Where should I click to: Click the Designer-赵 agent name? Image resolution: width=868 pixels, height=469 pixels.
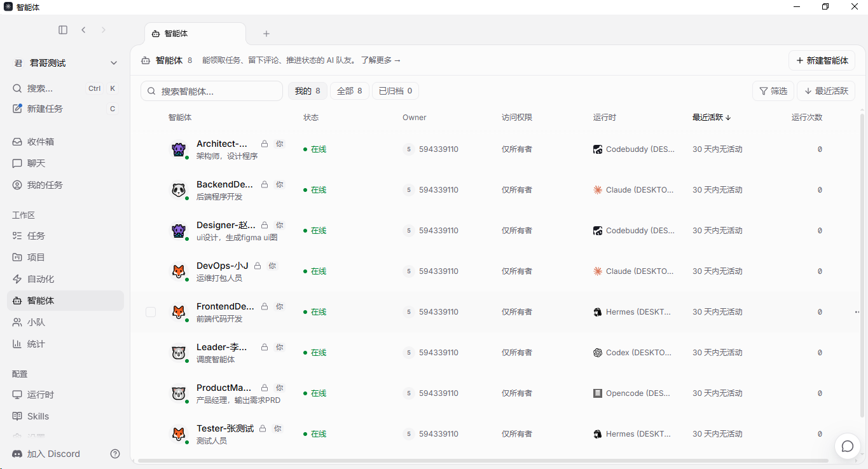click(x=226, y=225)
